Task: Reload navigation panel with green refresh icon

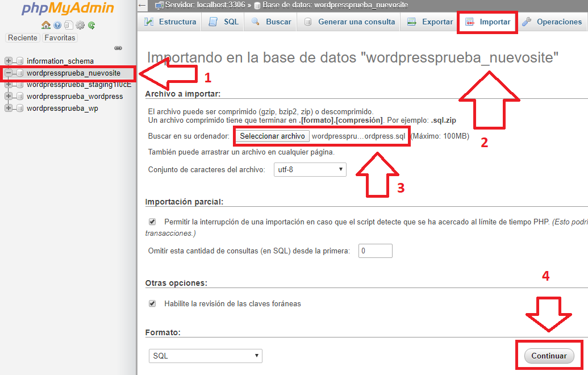Action: pos(91,25)
